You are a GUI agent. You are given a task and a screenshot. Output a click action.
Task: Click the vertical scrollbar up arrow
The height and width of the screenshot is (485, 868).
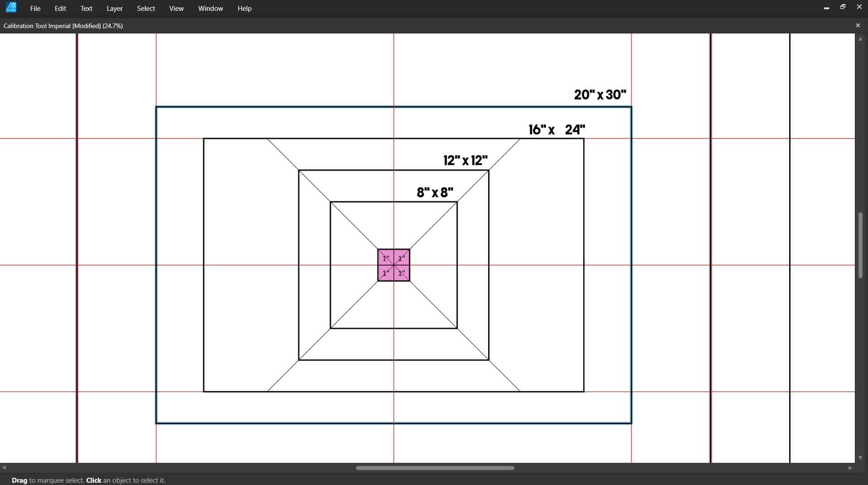point(860,39)
